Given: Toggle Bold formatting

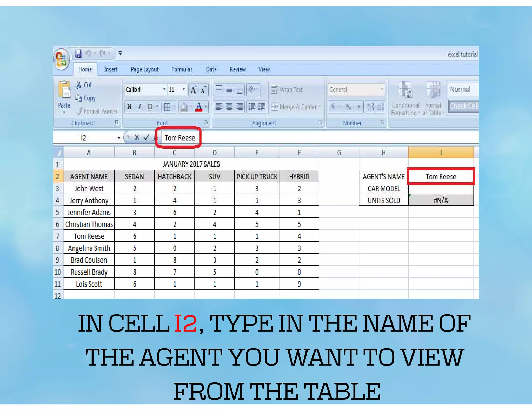Looking at the screenshot, I should coord(129,107).
